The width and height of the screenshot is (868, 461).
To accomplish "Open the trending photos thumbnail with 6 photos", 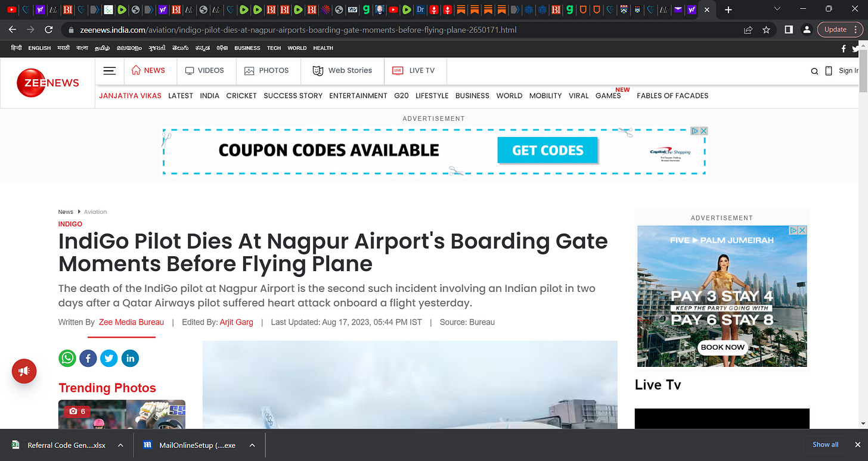I will point(122,415).
